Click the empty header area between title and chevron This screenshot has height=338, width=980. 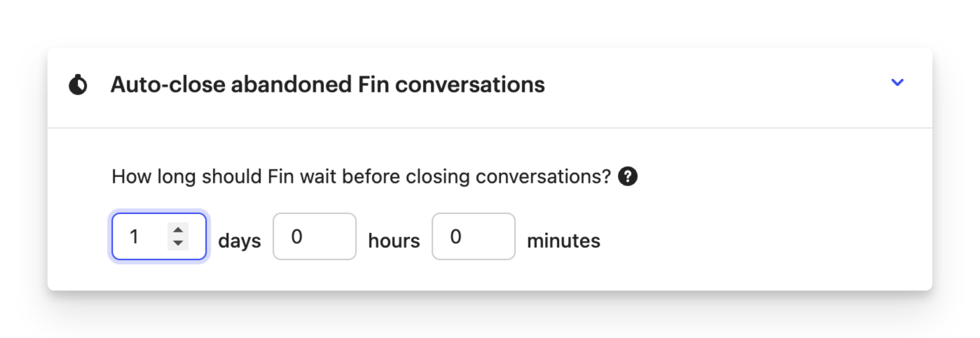coord(715,85)
